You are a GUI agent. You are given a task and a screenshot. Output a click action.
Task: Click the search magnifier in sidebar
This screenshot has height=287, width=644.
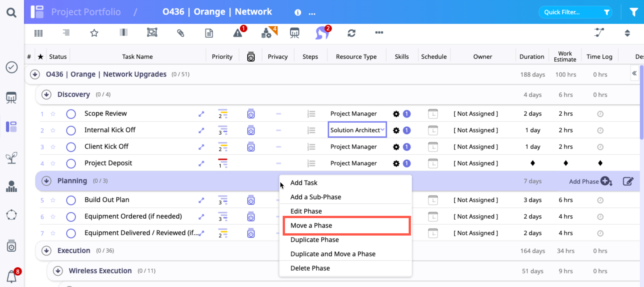tap(11, 12)
